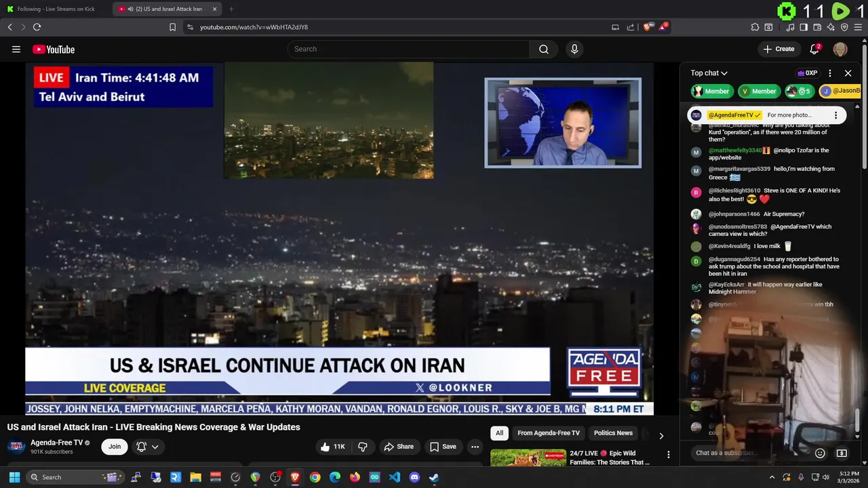Click the Create button

778,49
